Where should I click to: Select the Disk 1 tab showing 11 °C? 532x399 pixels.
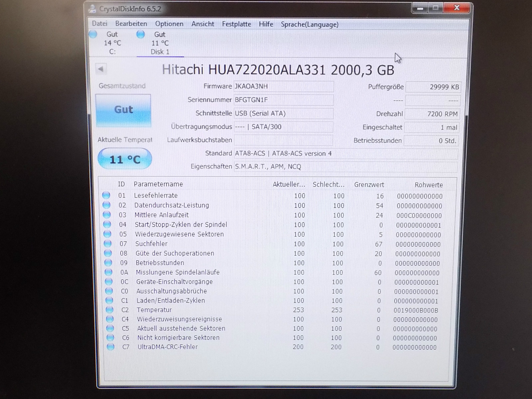pos(160,43)
